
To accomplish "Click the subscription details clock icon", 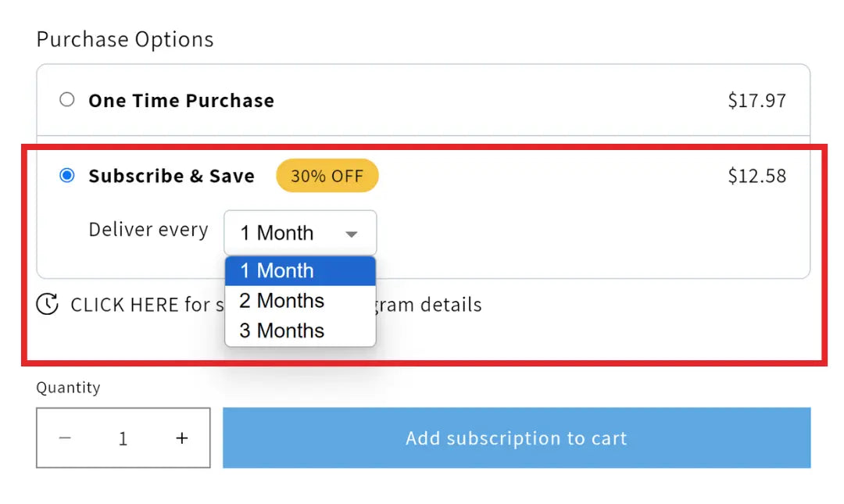I will tap(48, 304).
